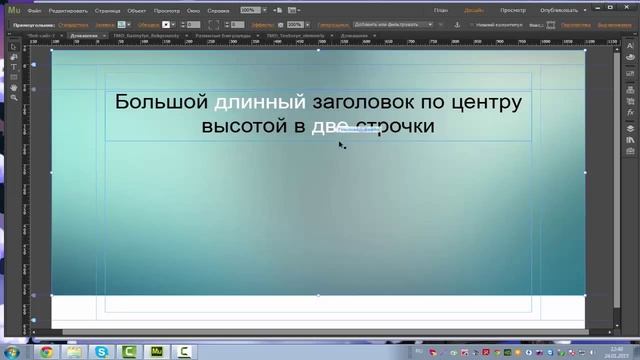Open the Windows Start menu
Image resolution: width=640 pixels, height=360 pixels.
point(12,352)
